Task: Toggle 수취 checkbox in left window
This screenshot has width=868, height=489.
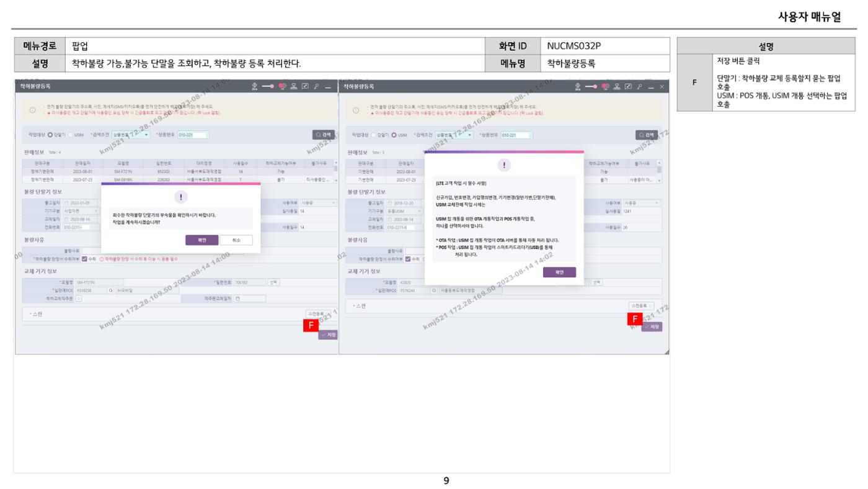Action: (84, 258)
